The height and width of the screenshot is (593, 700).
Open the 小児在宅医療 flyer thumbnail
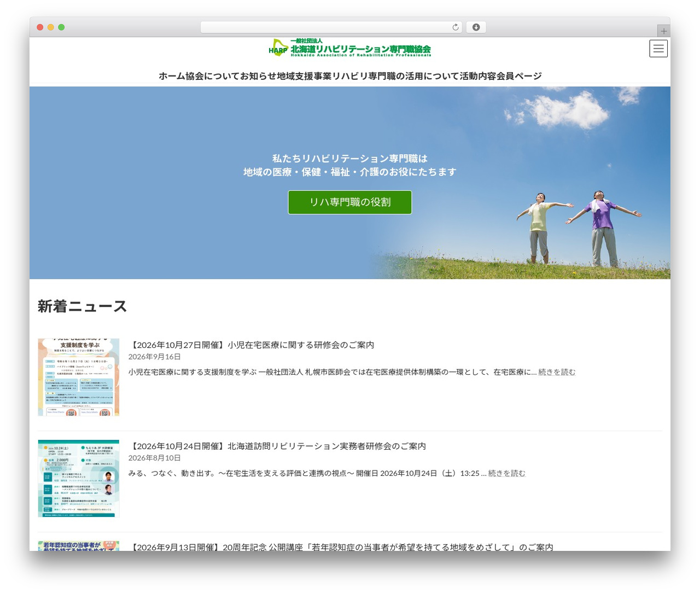(79, 377)
